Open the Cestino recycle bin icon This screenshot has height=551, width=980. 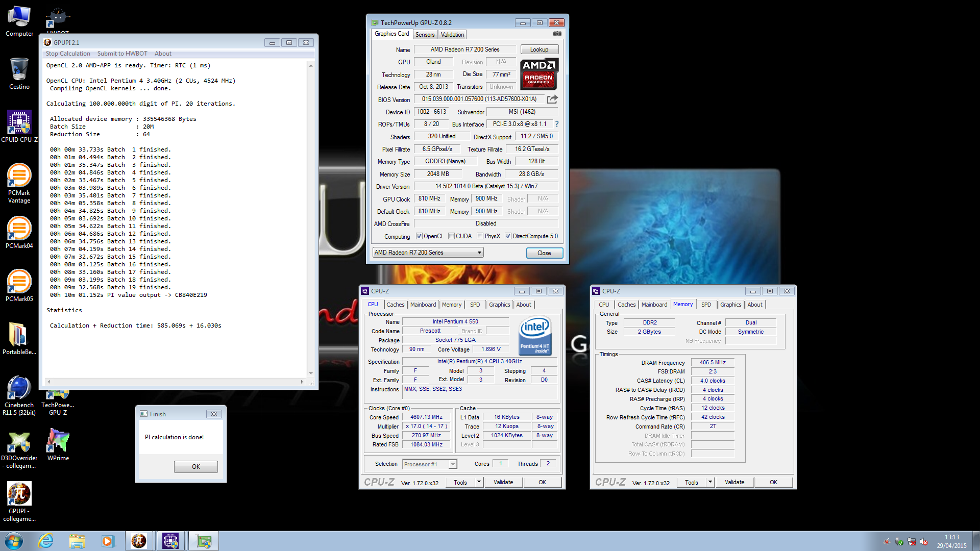pyautogui.click(x=19, y=73)
